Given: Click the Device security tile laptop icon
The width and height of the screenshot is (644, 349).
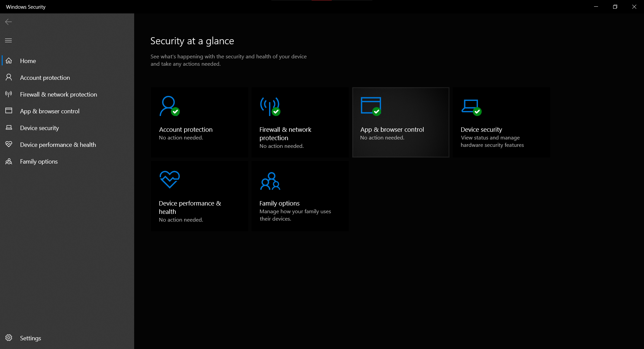Looking at the screenshot, I should click(471, 107).
